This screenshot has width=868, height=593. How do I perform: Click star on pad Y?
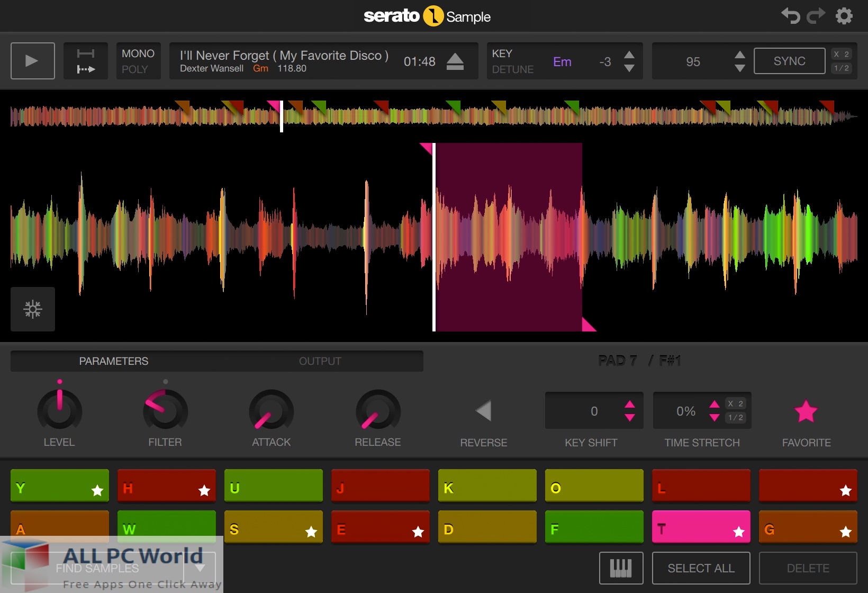tap(97, 490)
